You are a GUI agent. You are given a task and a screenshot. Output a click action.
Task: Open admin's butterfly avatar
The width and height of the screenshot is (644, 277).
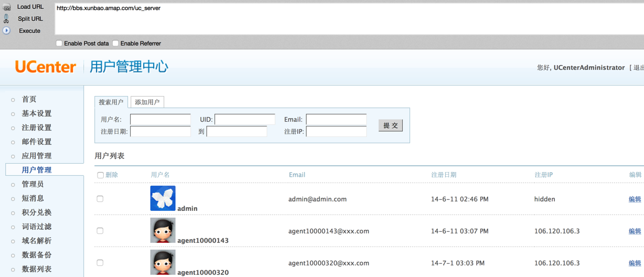click(163, 198)
